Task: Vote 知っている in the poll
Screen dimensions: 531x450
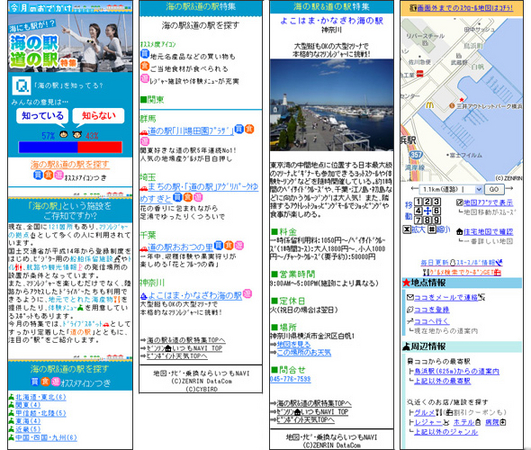Action: pos(42,116)
